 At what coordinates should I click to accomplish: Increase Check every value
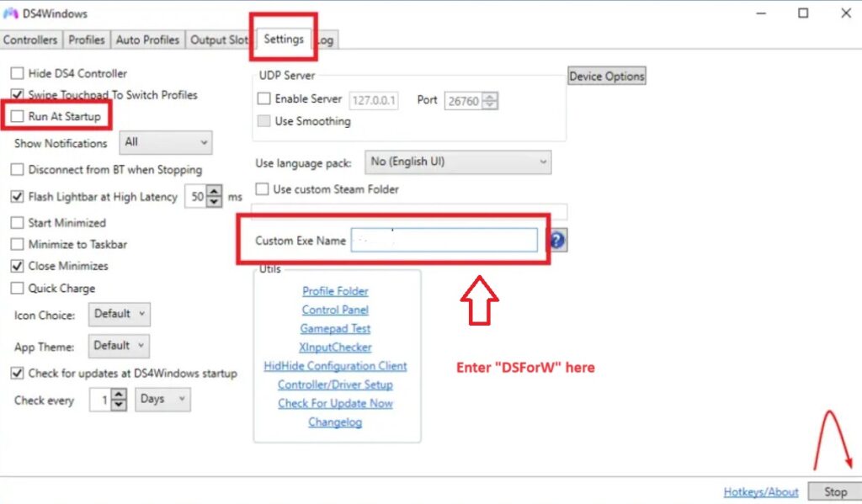pos(119,394)
